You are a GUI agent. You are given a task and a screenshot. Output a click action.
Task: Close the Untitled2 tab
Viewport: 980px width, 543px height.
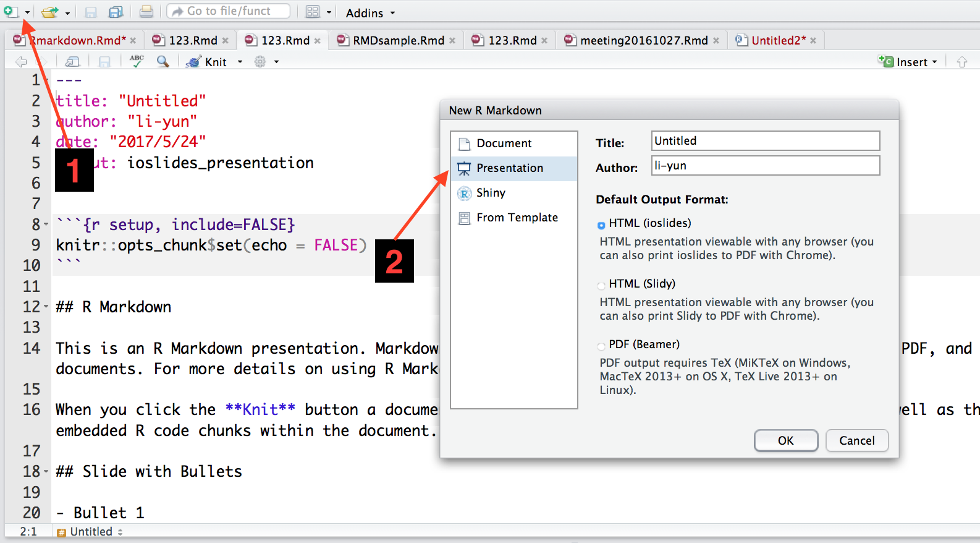(x=813, y=41)
